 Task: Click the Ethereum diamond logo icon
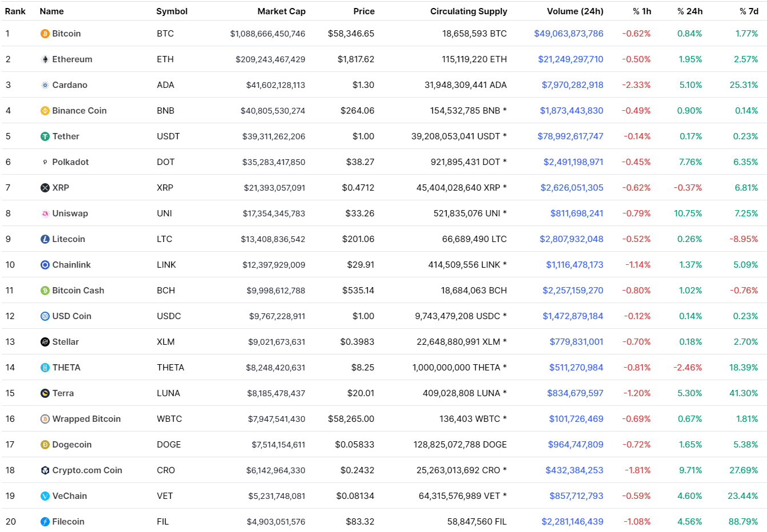pos(45,59)
